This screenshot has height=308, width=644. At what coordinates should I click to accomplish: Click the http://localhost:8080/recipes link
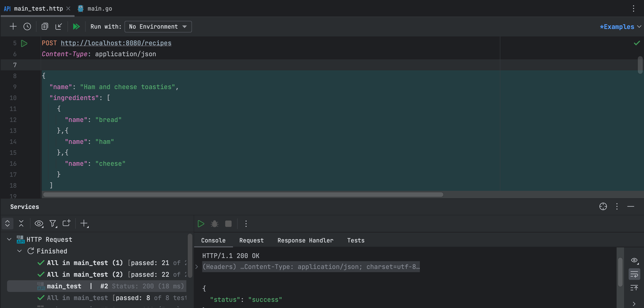pyautogui.click(x=116, y=43)
